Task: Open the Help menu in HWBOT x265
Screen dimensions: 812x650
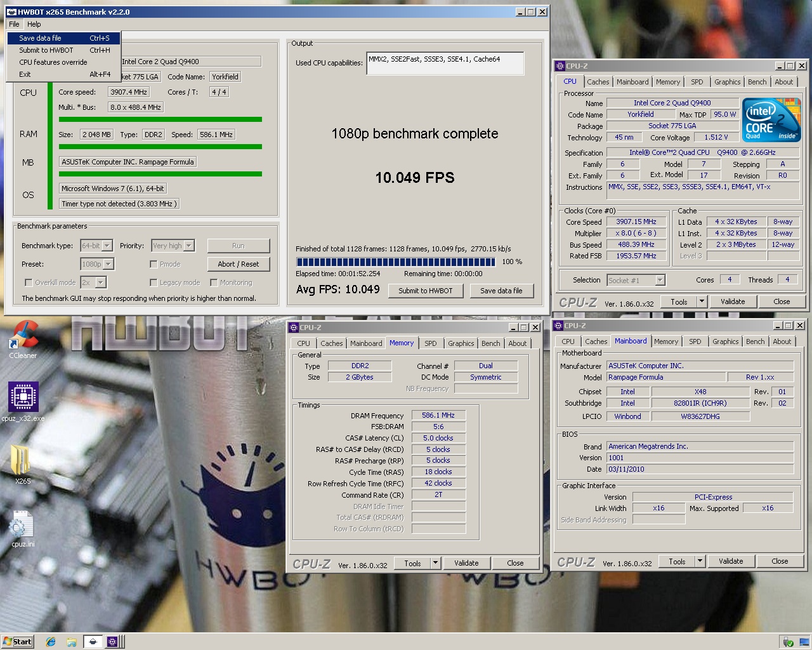Action: [x=34, y=24]
